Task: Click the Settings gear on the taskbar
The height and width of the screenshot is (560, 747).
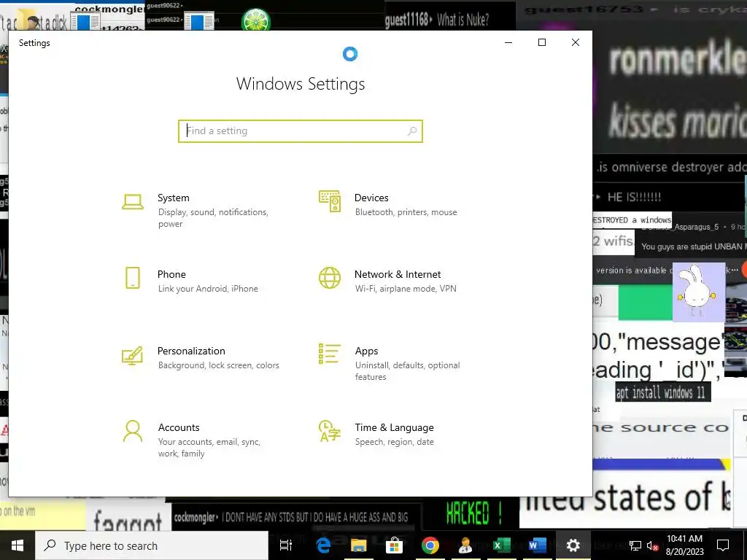Action: (573, 545)
